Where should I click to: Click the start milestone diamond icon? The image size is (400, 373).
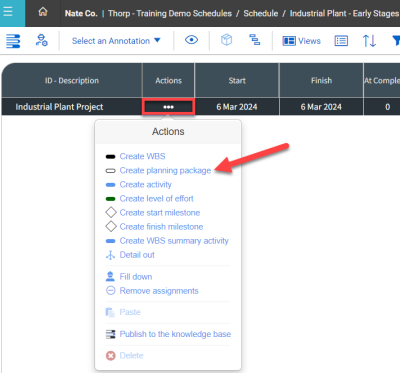111,212
